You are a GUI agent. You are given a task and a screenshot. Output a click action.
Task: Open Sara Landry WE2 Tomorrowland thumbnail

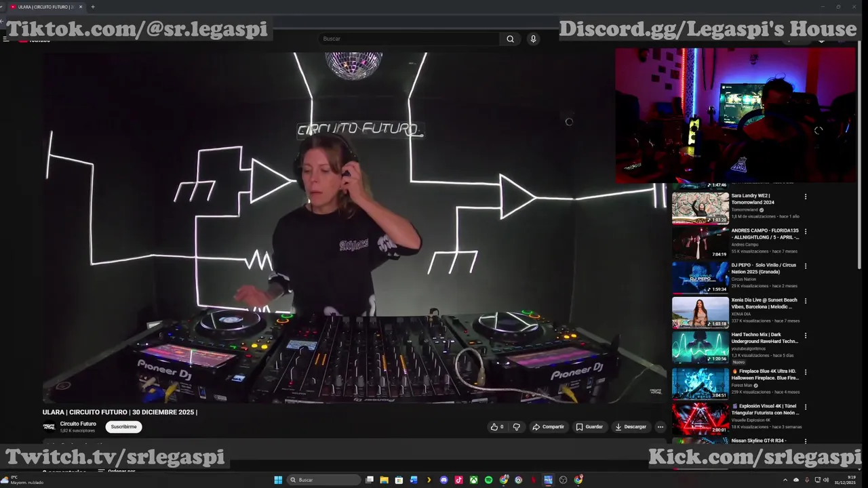pyautogui.click(x=701, y=208)
